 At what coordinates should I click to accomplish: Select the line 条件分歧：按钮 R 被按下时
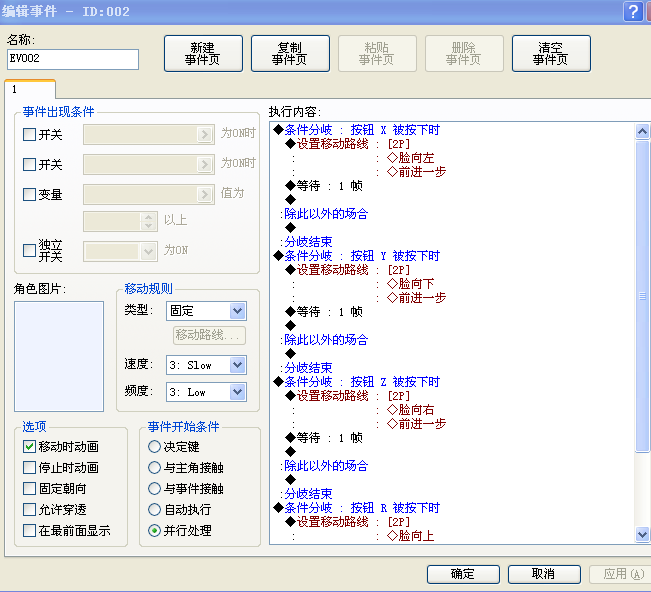[x=357, y=508]
